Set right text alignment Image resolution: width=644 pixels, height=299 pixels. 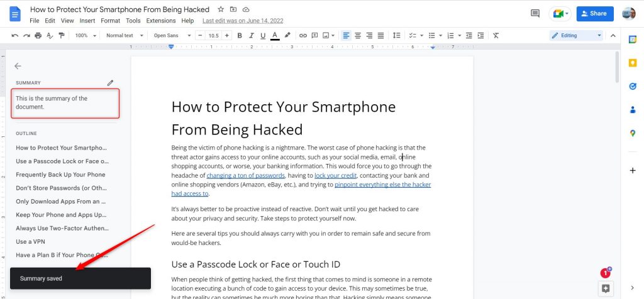coord(369,36)
